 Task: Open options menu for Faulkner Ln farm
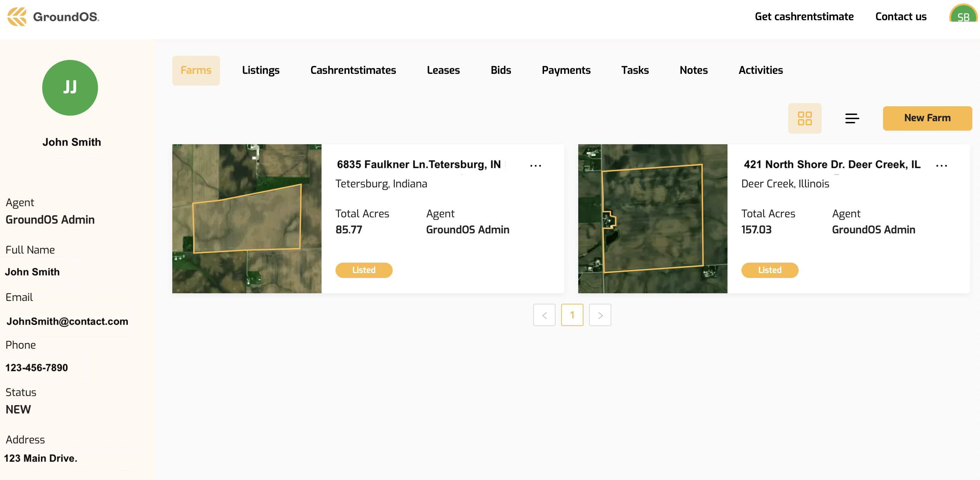tap(535, 166)
